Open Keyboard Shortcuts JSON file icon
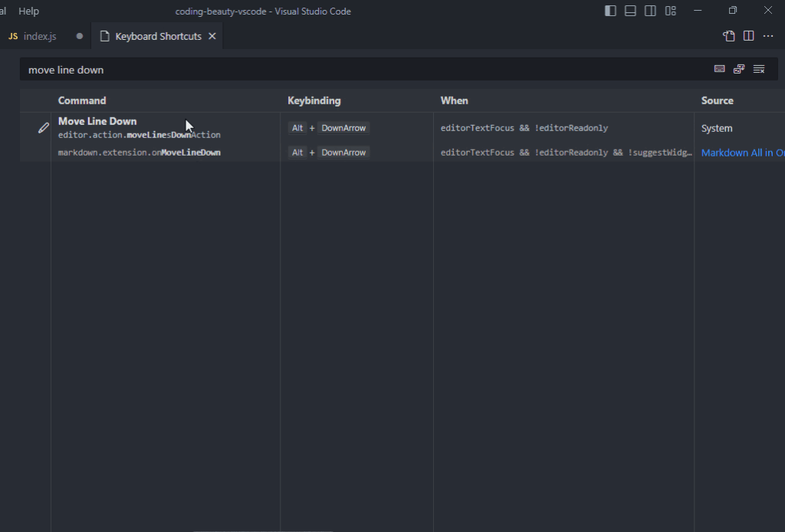Image resolution: width=785 pixels, height=532 pixels. pos(729,36)
